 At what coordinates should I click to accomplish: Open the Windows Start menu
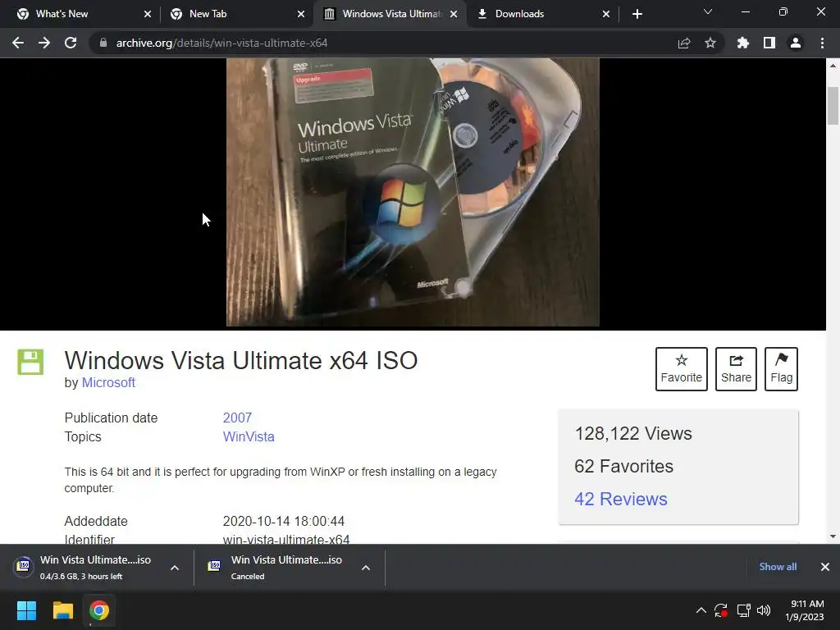(26, 610)
